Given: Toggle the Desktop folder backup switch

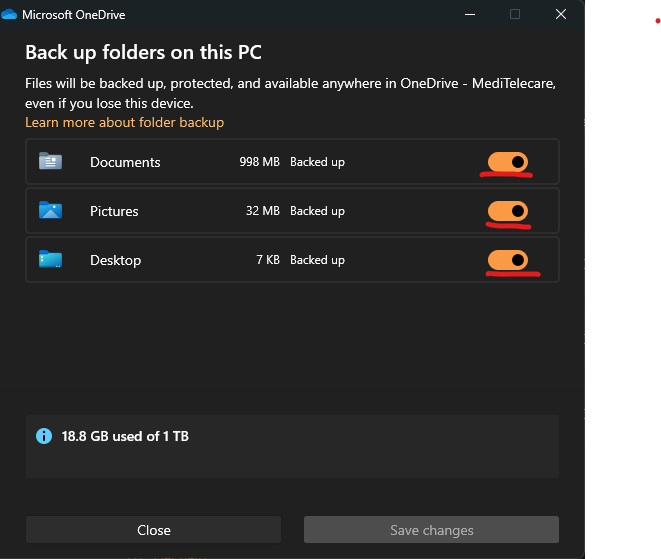Looking at the screenshot, I should tap(507, 260).
